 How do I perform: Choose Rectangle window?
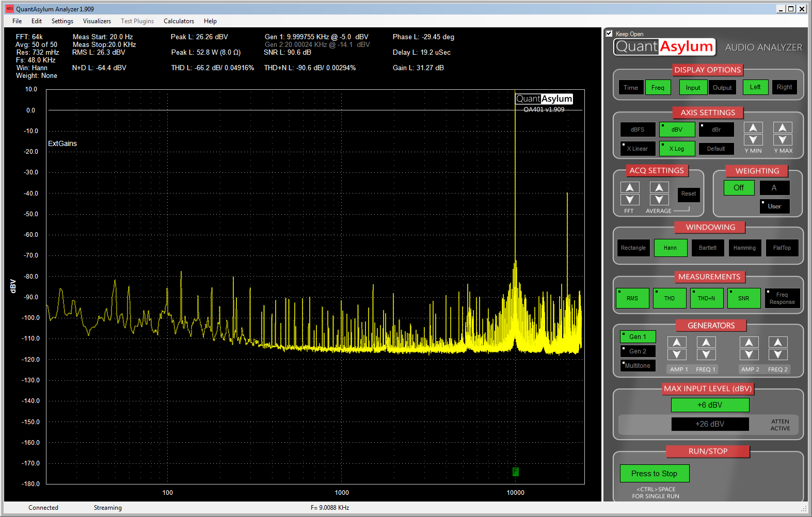(633, 248)
